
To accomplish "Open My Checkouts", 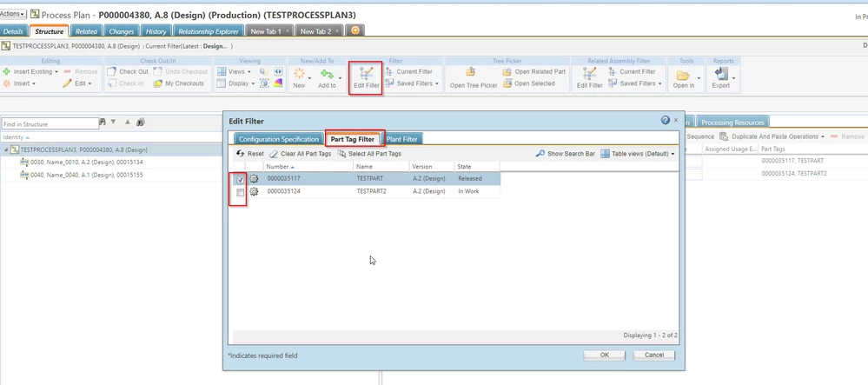I will pos(179,83).
